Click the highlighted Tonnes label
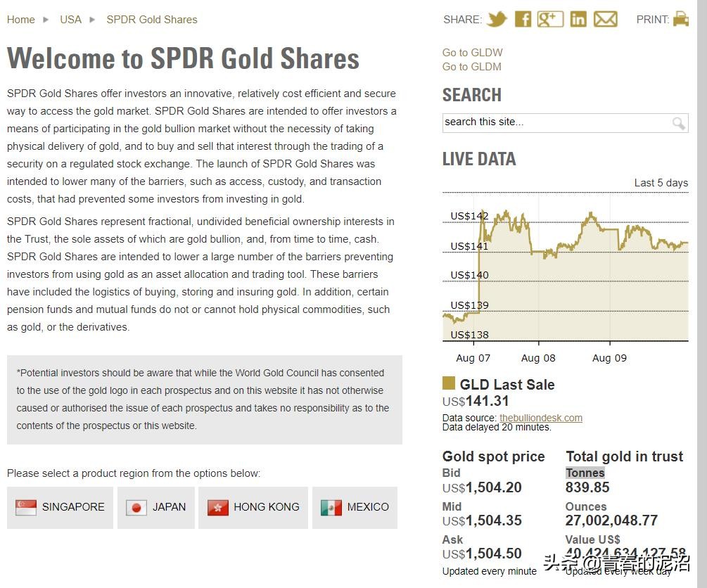This screenshot has height=588, width=707. [x=585, y=473]
